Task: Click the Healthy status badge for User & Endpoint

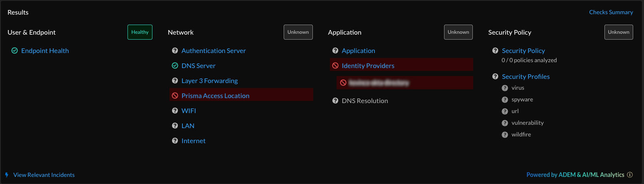Action: point(140,32)
